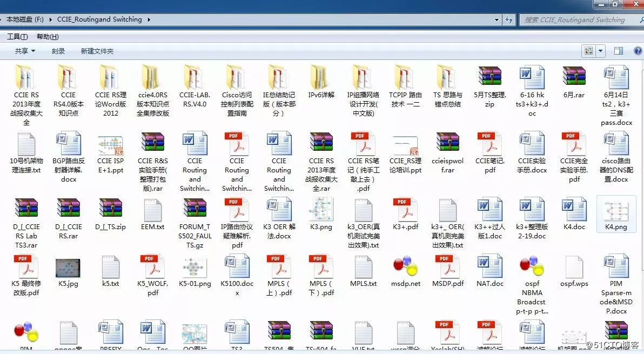Image resolution: width=644 pixels, height=354 pixels.
Task: Open the 工具(T) menu
Action: coord(17,37)
